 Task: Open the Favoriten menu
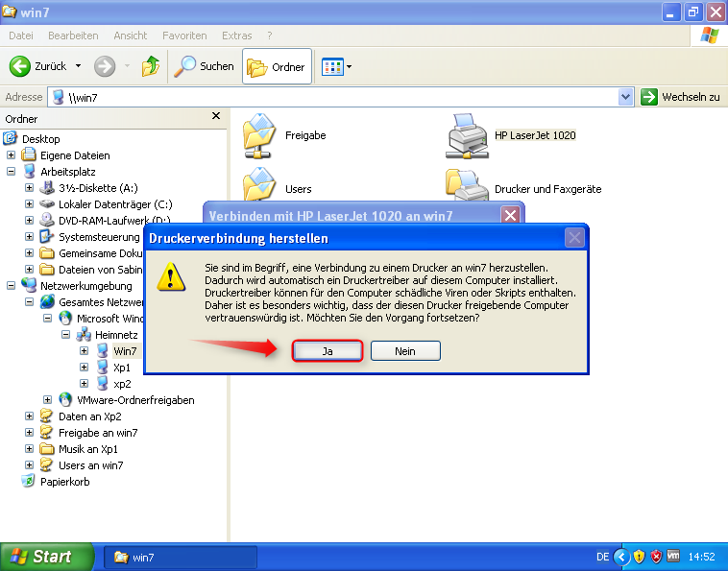coord(184,36)
